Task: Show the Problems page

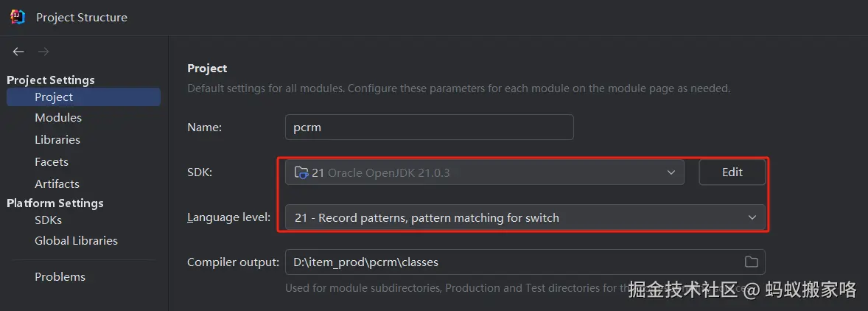Action: (x=60, y=277)
